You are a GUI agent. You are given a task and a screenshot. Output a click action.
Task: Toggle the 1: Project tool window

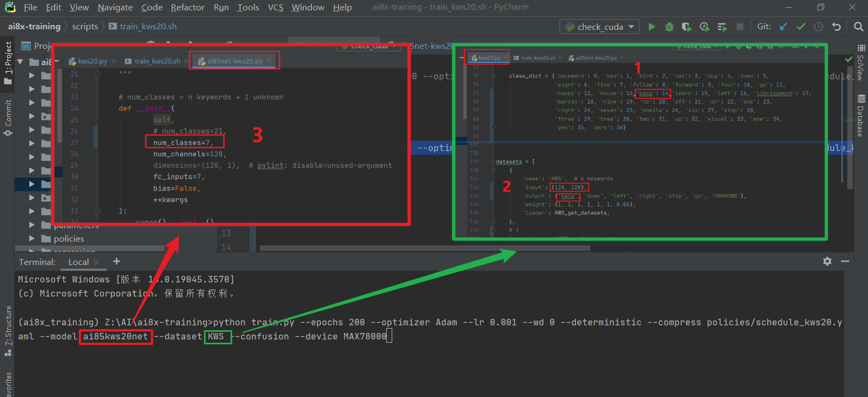[8, 62]
